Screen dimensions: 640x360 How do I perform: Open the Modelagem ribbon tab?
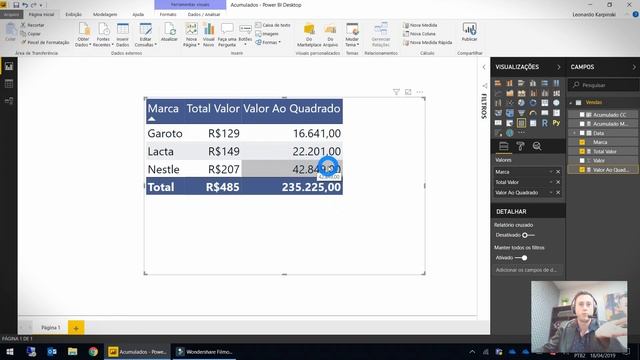pyautogui.click(x=105, y=14)
